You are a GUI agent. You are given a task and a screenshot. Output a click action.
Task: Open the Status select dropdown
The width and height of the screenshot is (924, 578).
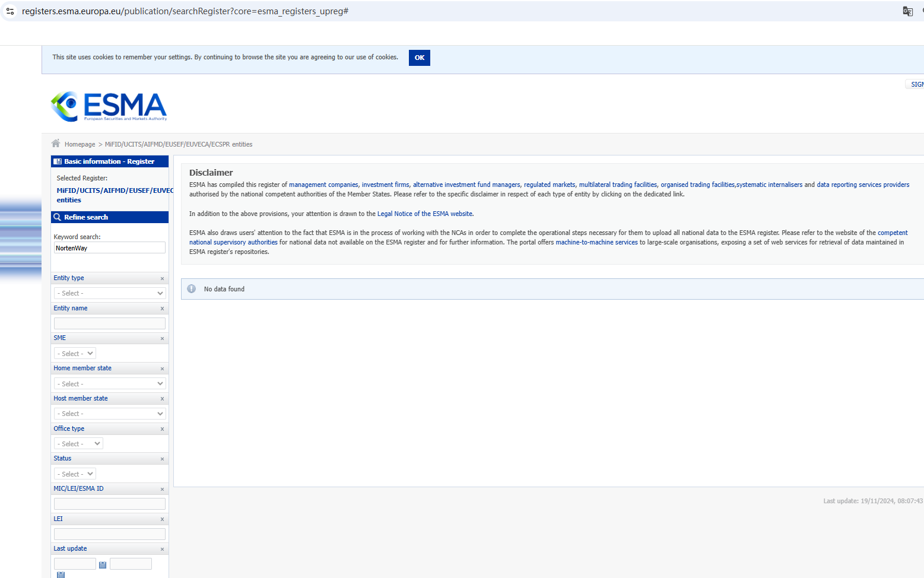coord(75,474)
